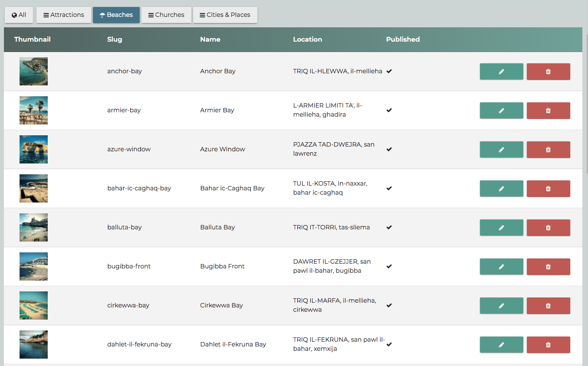This screenshot has width=588, height=366.
Task: Delete the Balluta Bay row
Action: 548,228
